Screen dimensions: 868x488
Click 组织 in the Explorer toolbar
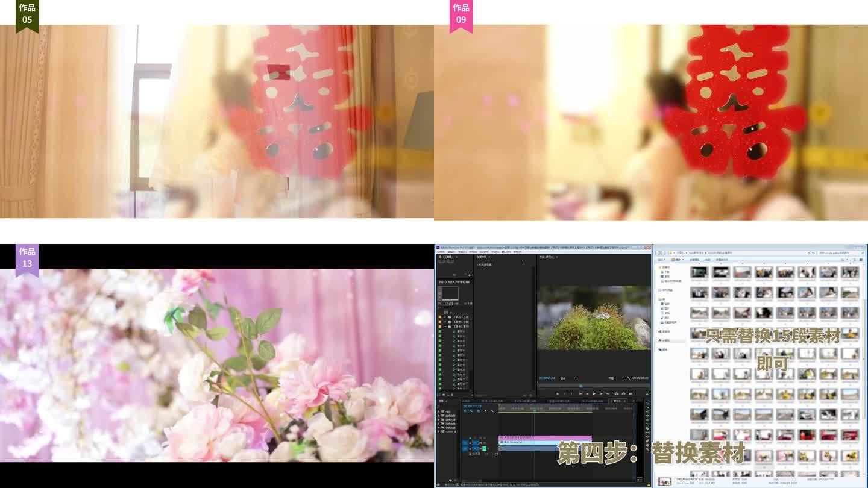pyautogui.click(x=661, y=260)
